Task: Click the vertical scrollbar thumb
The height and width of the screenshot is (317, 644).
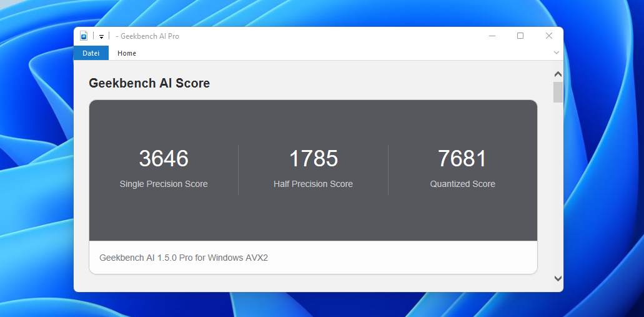Action: [558, 92]
